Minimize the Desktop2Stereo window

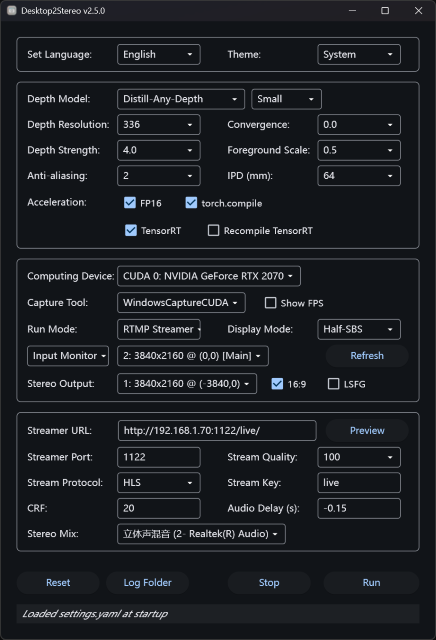(352, 11)
